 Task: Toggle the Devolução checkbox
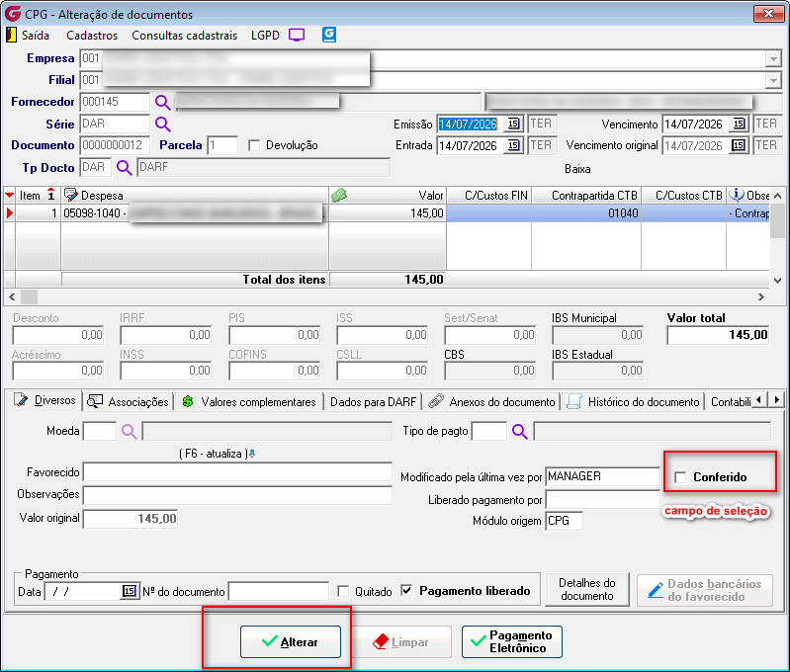tap(254, 145)
